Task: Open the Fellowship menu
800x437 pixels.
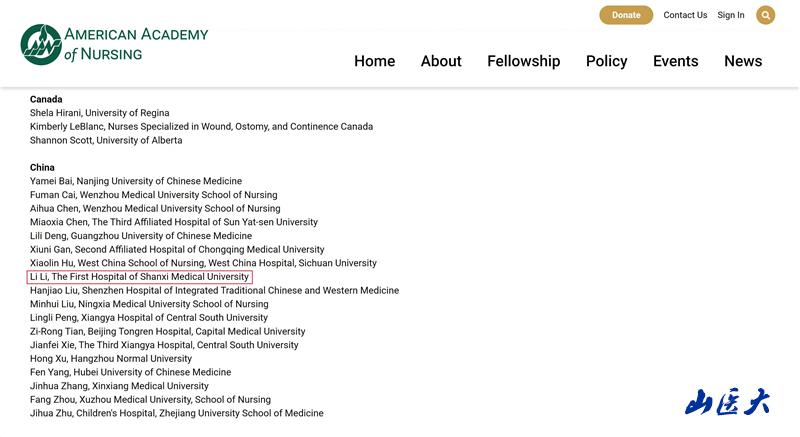Action: point(523,61)
